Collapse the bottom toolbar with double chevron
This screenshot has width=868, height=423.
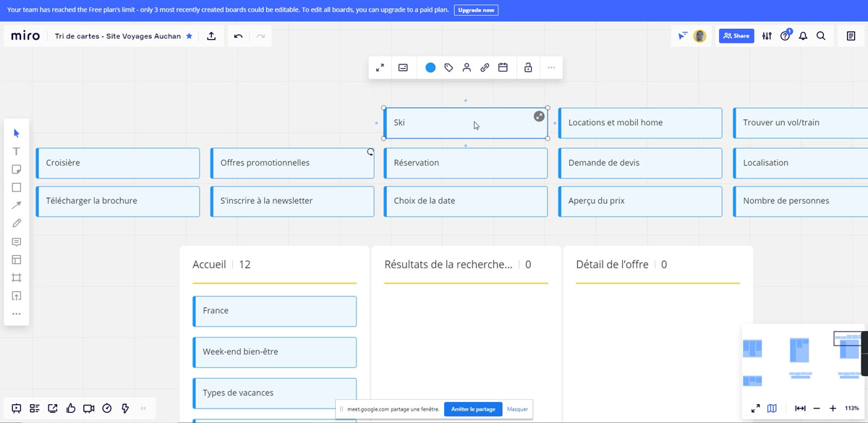(x=143, y=409)
